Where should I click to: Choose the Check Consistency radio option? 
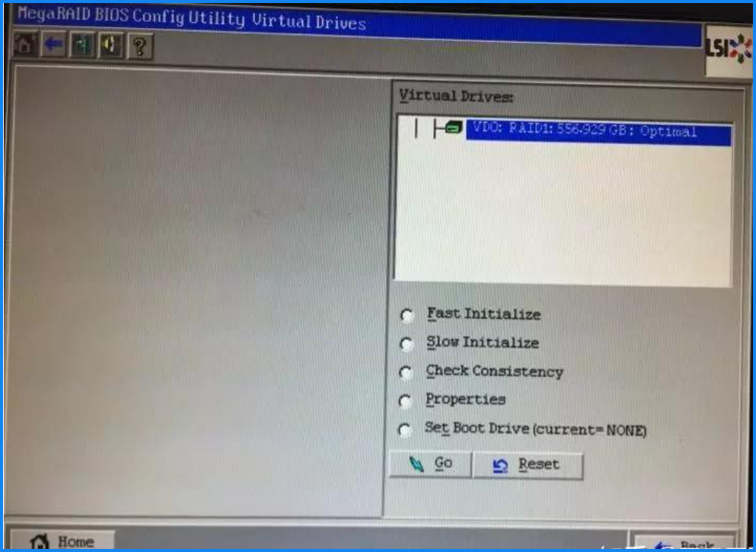coord(406,372)
